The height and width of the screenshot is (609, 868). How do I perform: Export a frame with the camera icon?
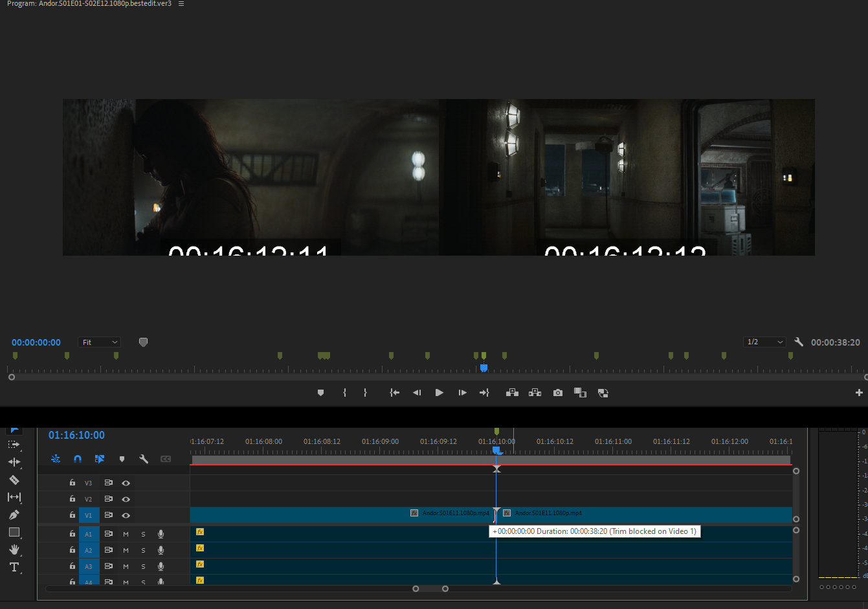tap(558, 393)
